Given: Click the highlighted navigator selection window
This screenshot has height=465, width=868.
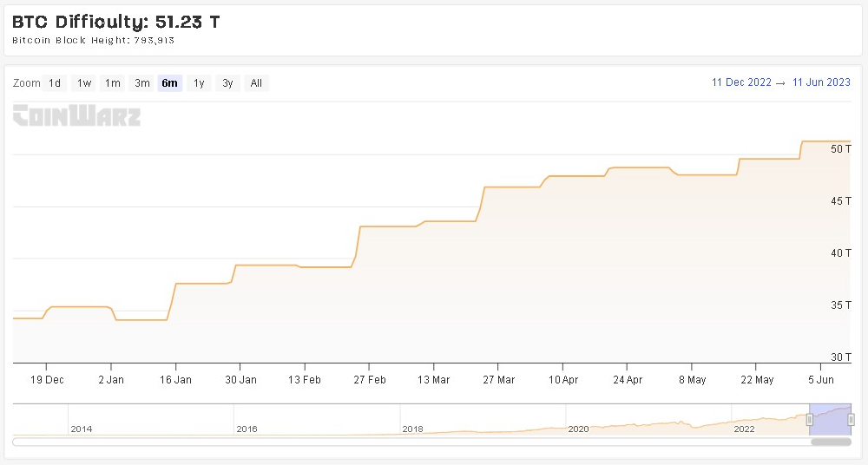Looking at the screenshot, I should [830, 418].
